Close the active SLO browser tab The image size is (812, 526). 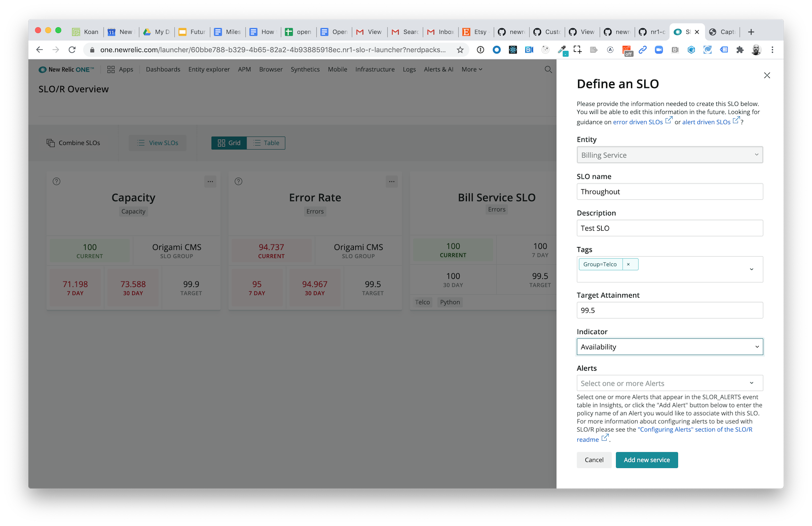click(697, 32)
